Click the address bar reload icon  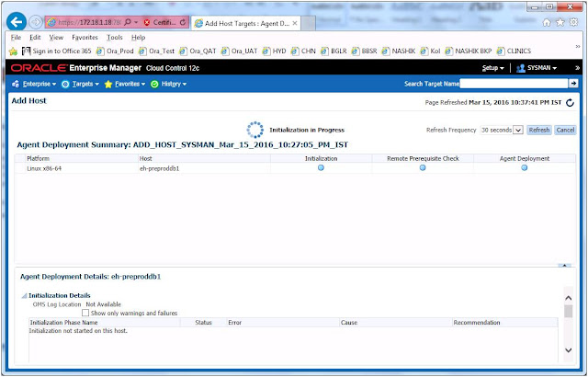click(x=182, y=22)
